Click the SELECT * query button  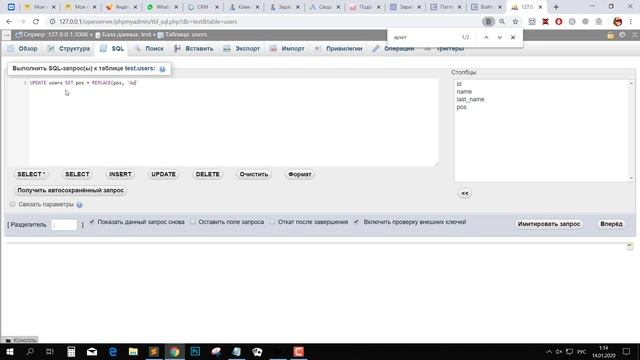coord(31,174)
